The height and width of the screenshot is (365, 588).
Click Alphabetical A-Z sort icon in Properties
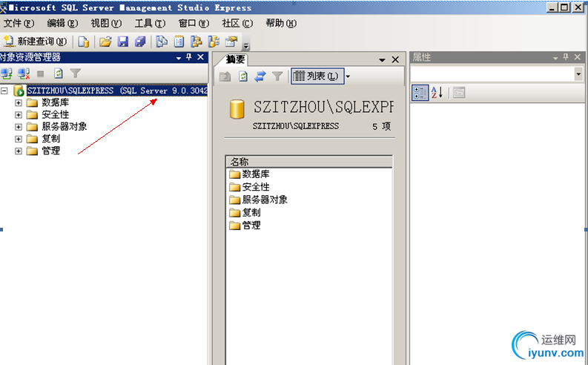pyautogui.click(x=437, y=93)
